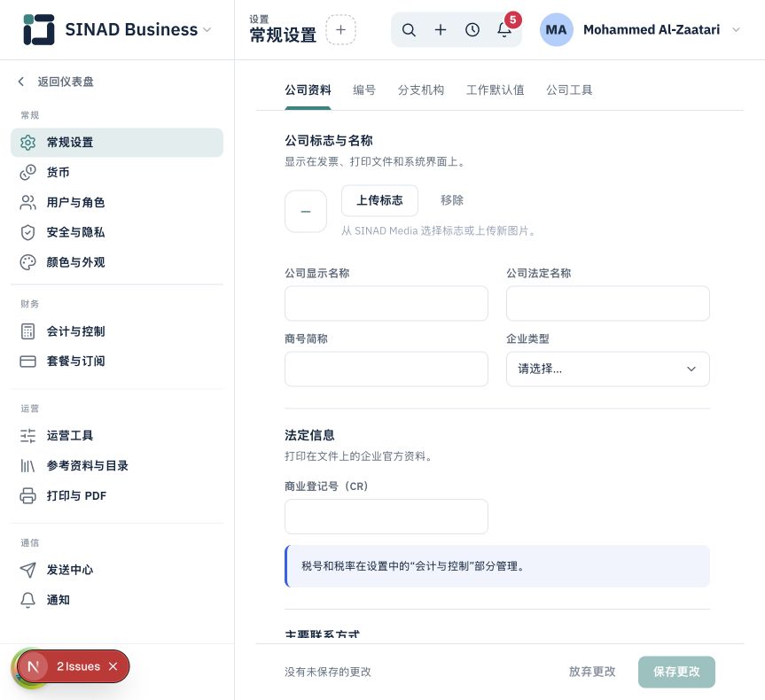This screenshot has width=765, height=700.
Task: Dismiss the 2 Issues badge with X
Action: coord(113,666)
